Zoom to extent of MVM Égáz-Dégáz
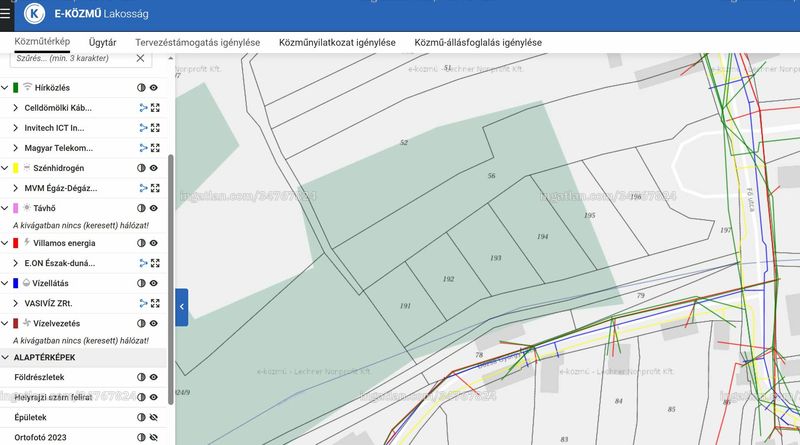The width and height of the screenshot is (800, 445). tap(155, 188)
